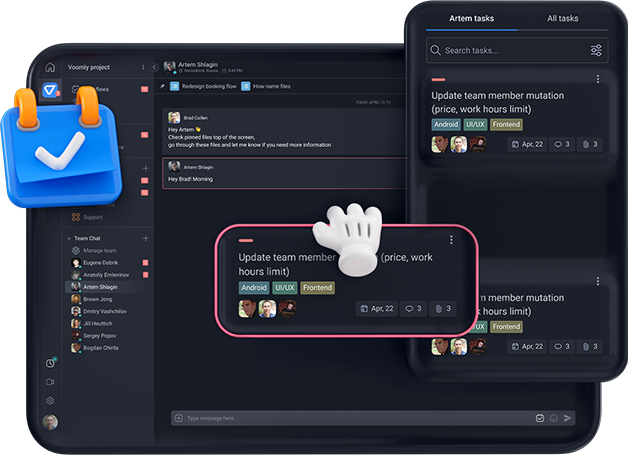This screenshot has height=455, width=628.
Task: Open the Apr, 22 date chip on dragged card
Action: [x=376, y=309]
